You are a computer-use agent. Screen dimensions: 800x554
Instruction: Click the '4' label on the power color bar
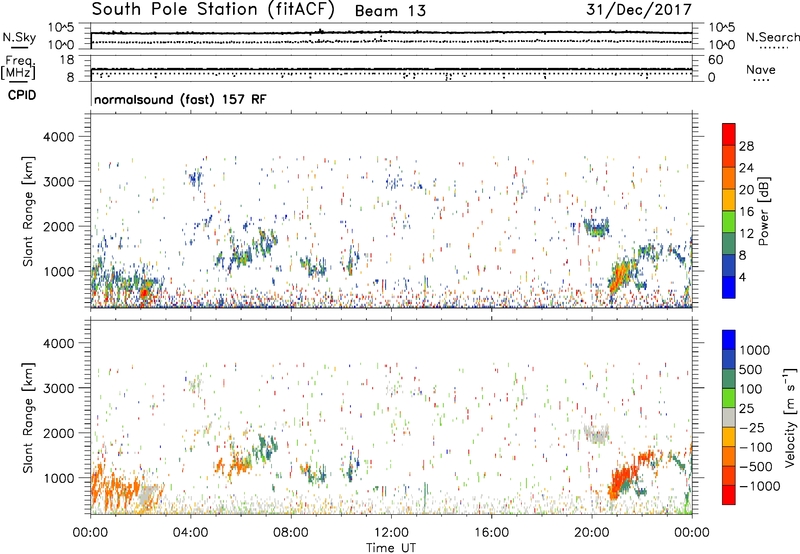click(742, 277)
